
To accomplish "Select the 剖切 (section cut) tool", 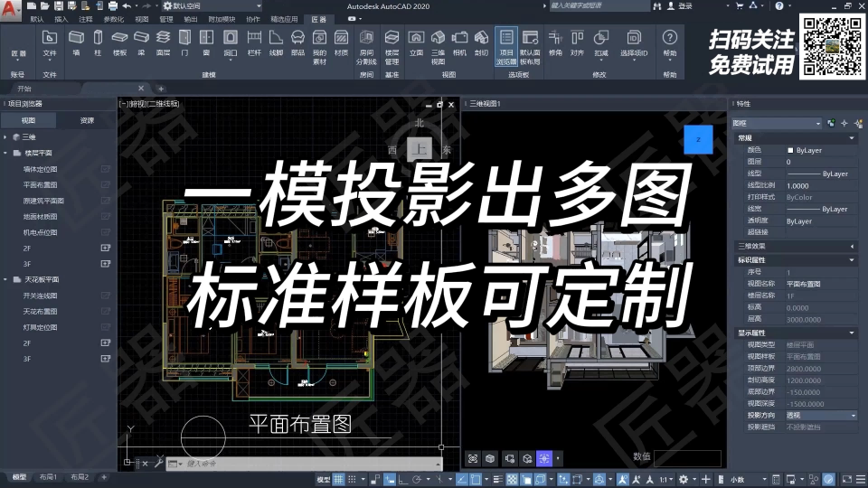I will tap(481, 43).
